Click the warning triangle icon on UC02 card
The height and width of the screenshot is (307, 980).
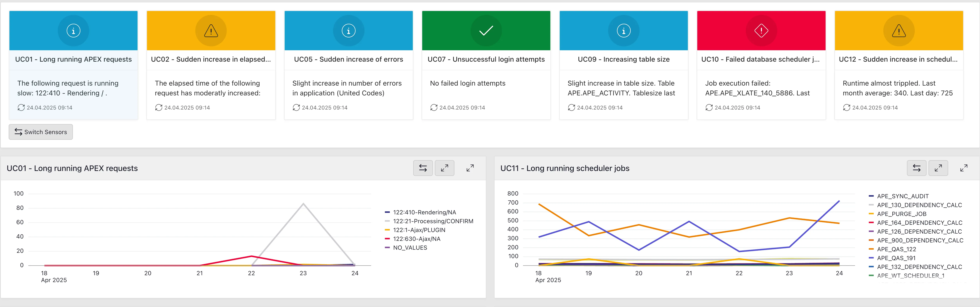pyautogui.click(x=211, y=30)
